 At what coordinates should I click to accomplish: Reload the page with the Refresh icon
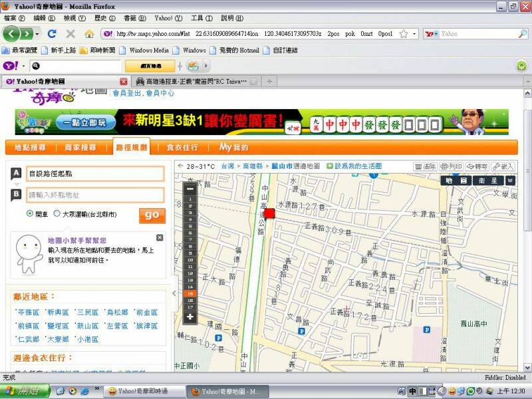click(x=52, y=34)
